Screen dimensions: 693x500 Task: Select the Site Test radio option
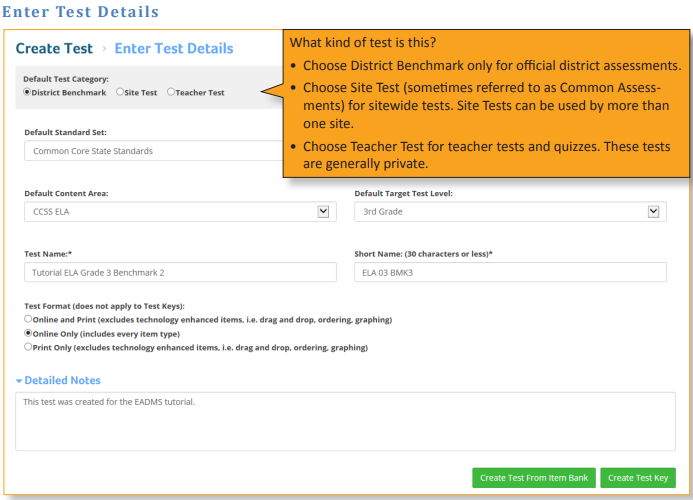tap(120, 92)
